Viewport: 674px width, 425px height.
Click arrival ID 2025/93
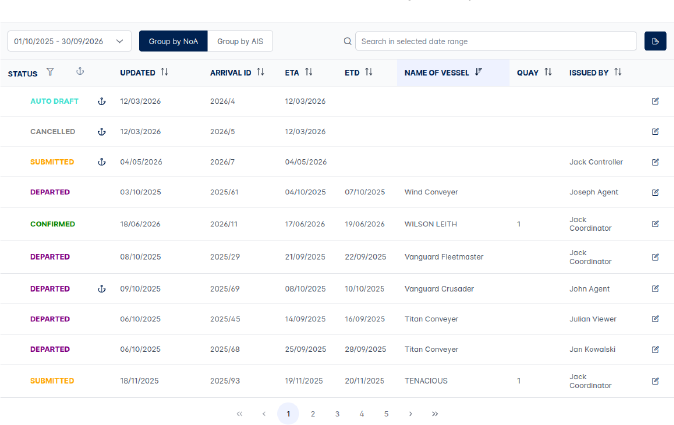tap(225, 381)
